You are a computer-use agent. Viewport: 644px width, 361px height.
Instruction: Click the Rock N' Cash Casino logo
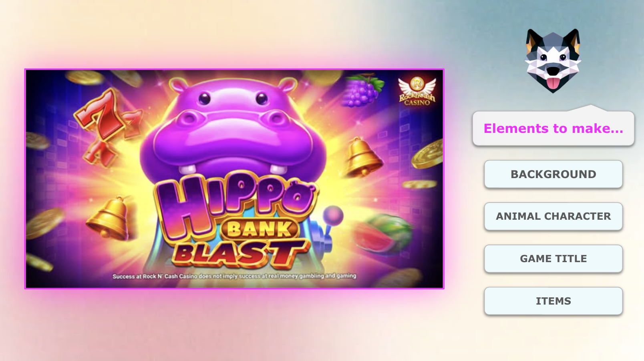point(417,91)
